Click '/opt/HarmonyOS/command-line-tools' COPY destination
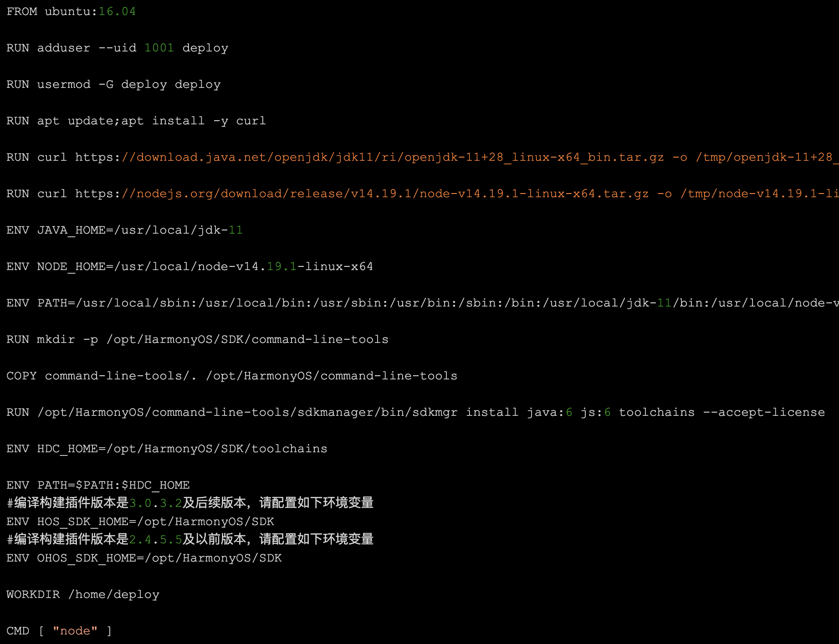The height and width of the screenshot is (644, 839). point(332,376)
